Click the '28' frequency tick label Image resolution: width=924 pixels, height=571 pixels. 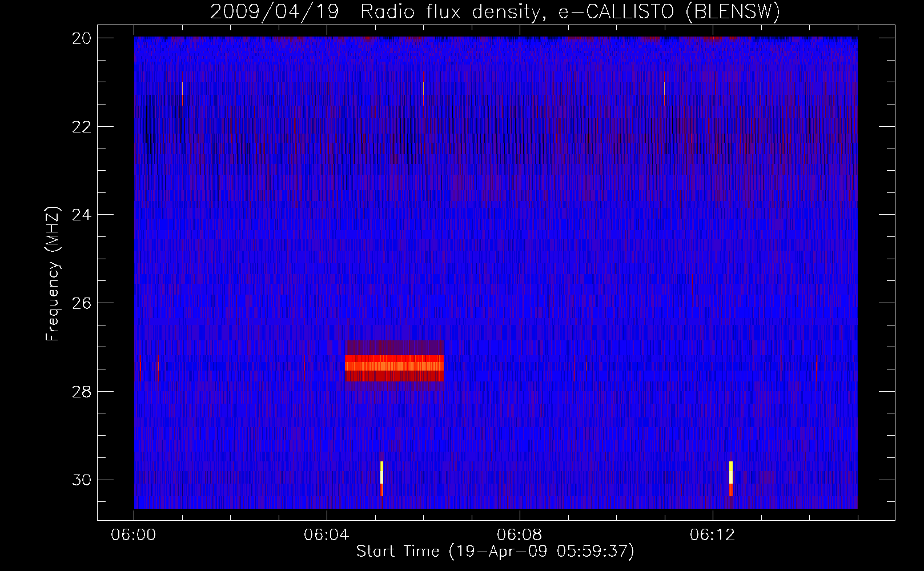click(82, 391)
